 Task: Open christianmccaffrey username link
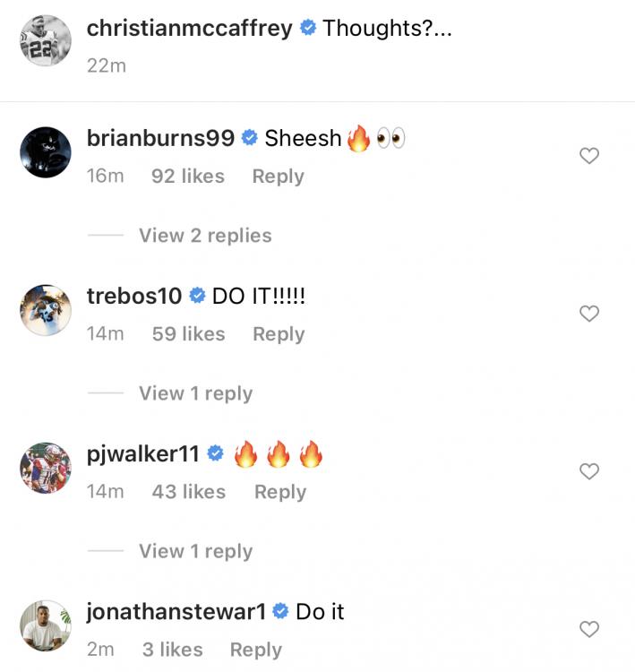[189, 28]
